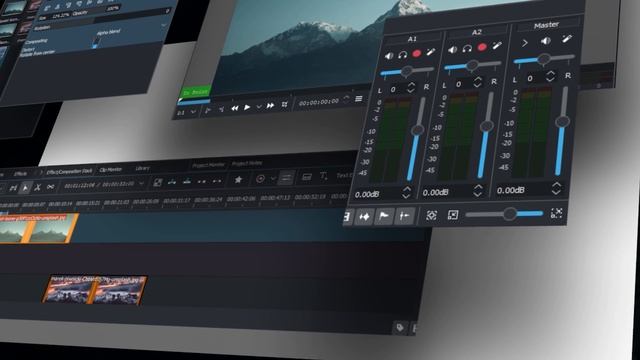Set zone in point in monitor

click(x=208, y=110)
